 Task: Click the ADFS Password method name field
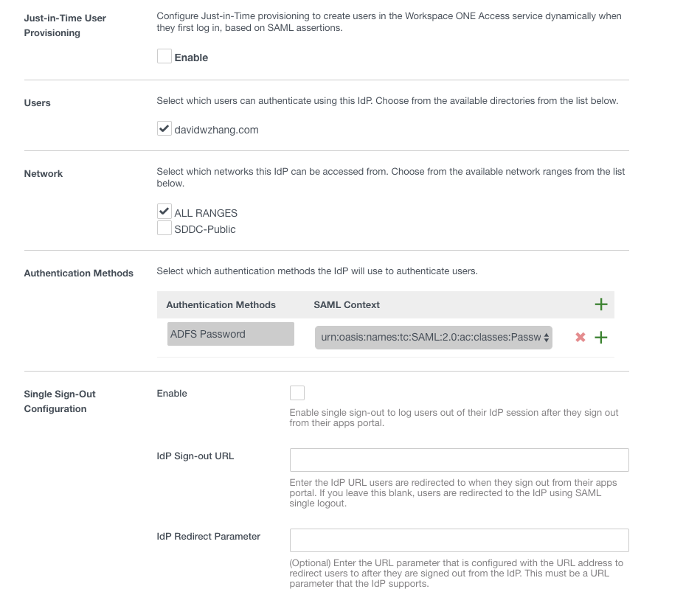(x=231, y=334)
